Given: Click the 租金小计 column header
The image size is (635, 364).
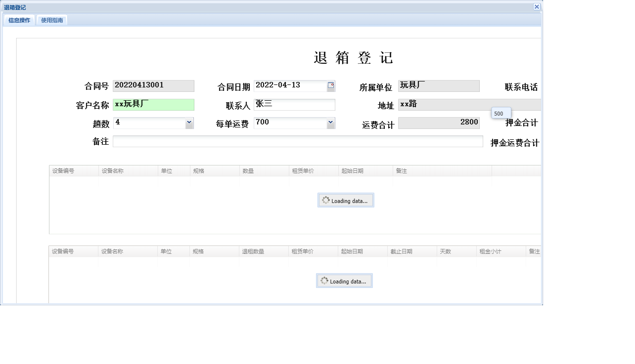Looking at the screenshot, I should tap(500, 251).
